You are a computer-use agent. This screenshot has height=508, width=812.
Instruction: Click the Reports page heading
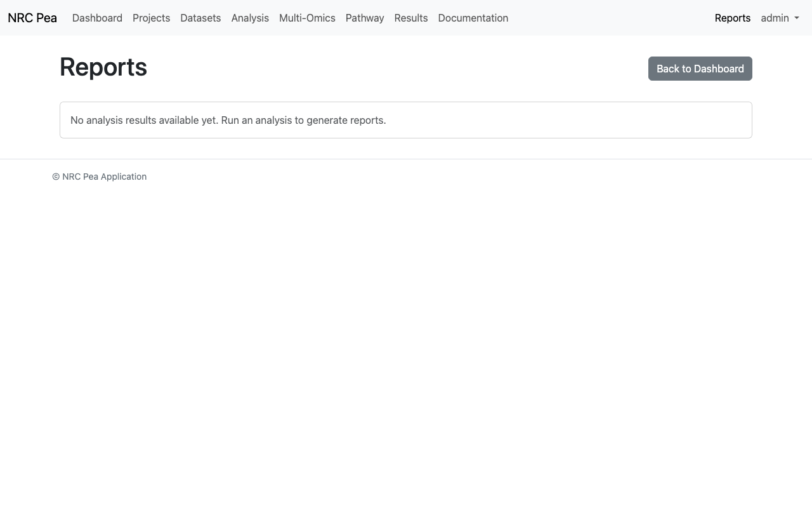(103, 67)
